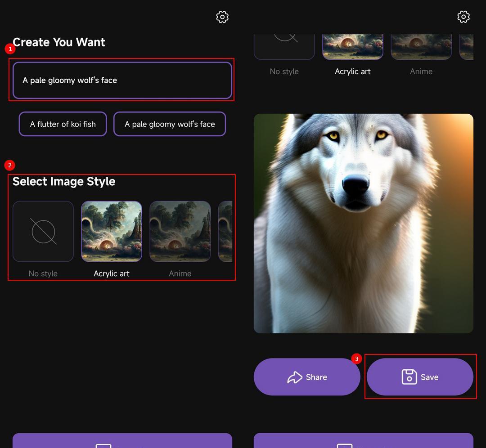The width and height of the screenshot is (486, 448).
Task: Select 'No style' thumbnail in left screen
Action: coord(43,232)
